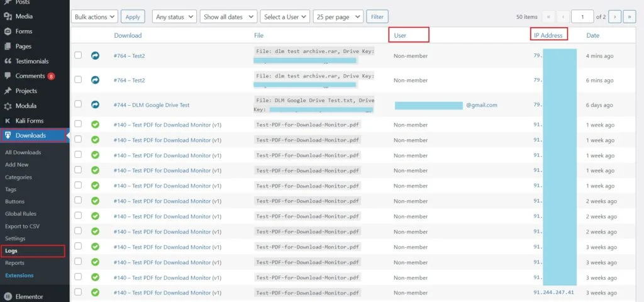The width and height of the screenshot is (644, 302).
Task: Click the @gmail.com user entry
Action: click(481, 105)
